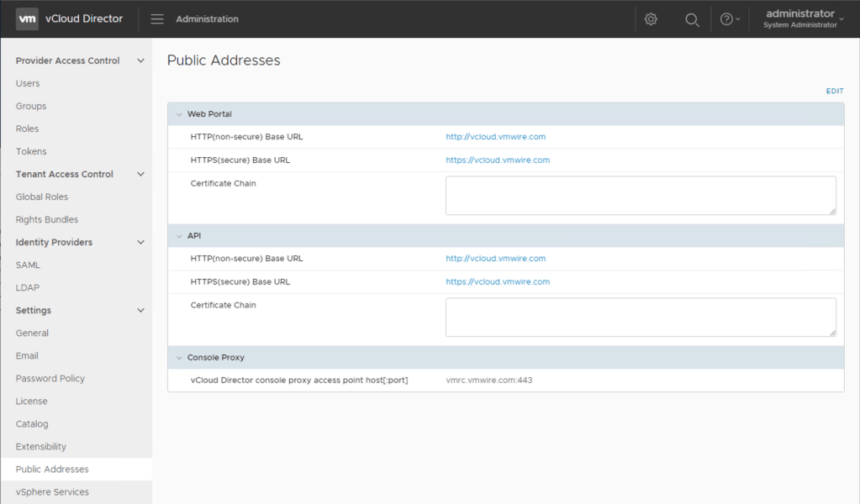Open the settings gear icon

651,19
